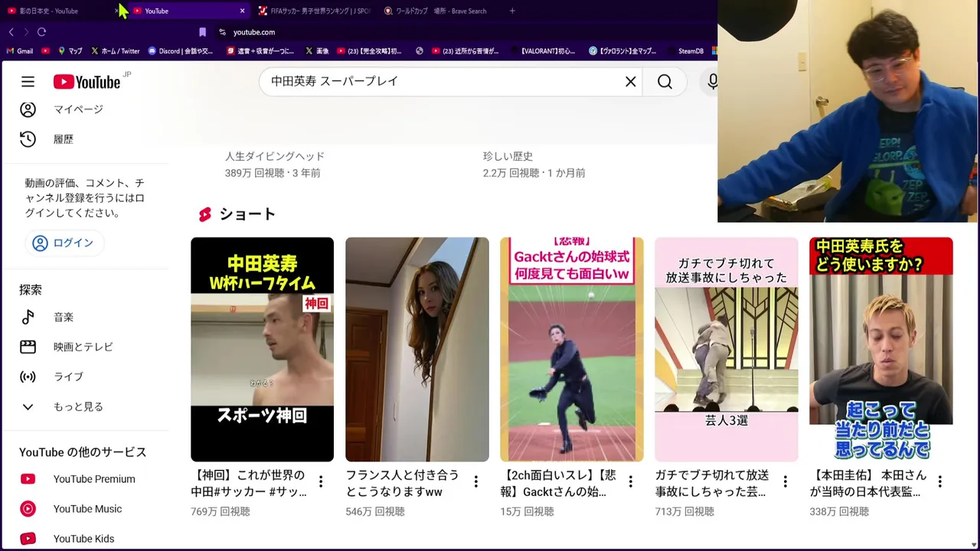Go forward with browser forward arrow

pos(26,32)
